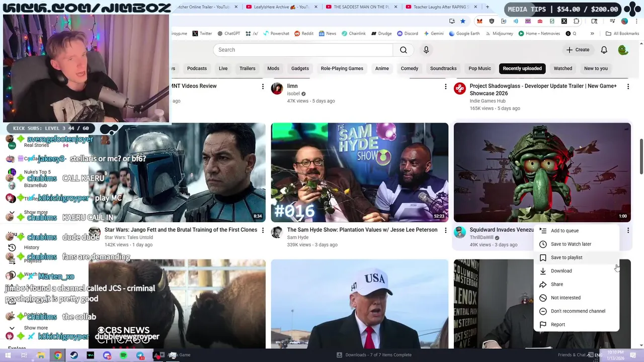Choose Save to playlist
The height and width of the screenshot is (362, 644).
(x=577, y=257)
